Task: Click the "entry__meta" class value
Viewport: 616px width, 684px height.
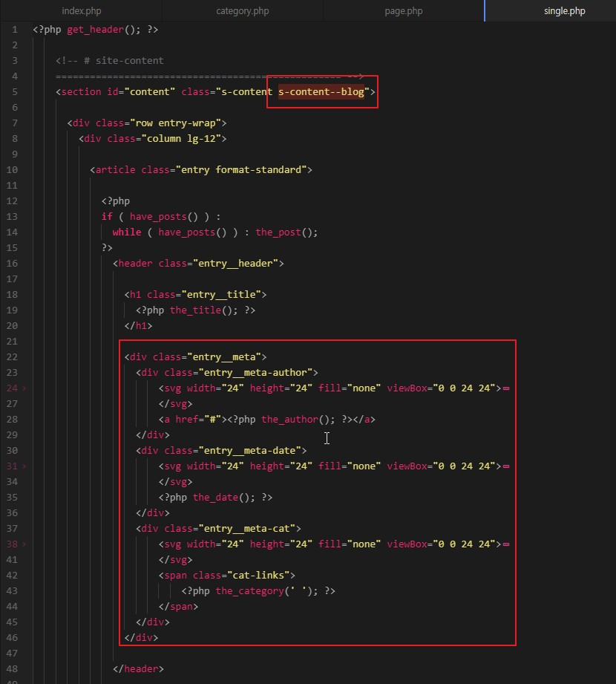Action: point(224,356)
